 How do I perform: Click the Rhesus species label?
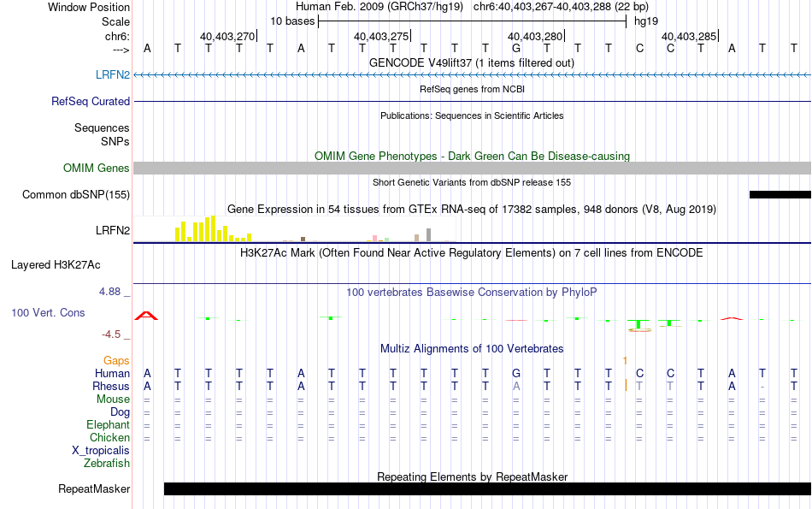pos(111,386)
